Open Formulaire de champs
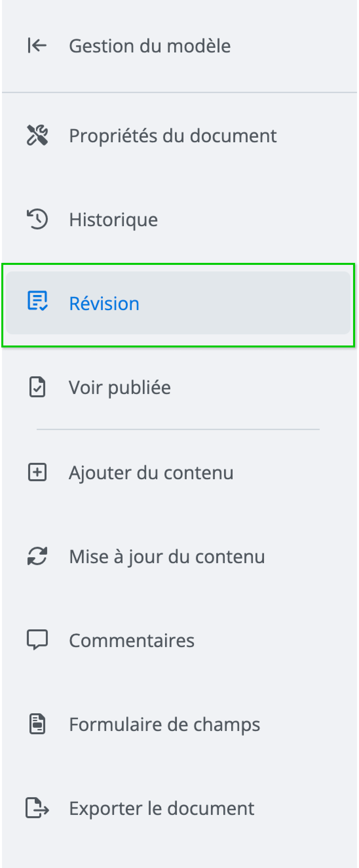Image resolution: width=359 pixels, height=868 pixels. (x=164, y=724)
